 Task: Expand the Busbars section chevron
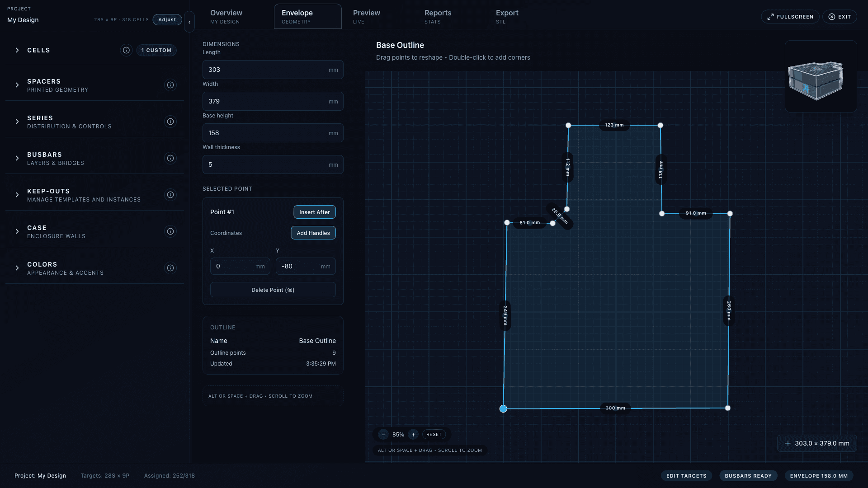[x=17, y=158]
